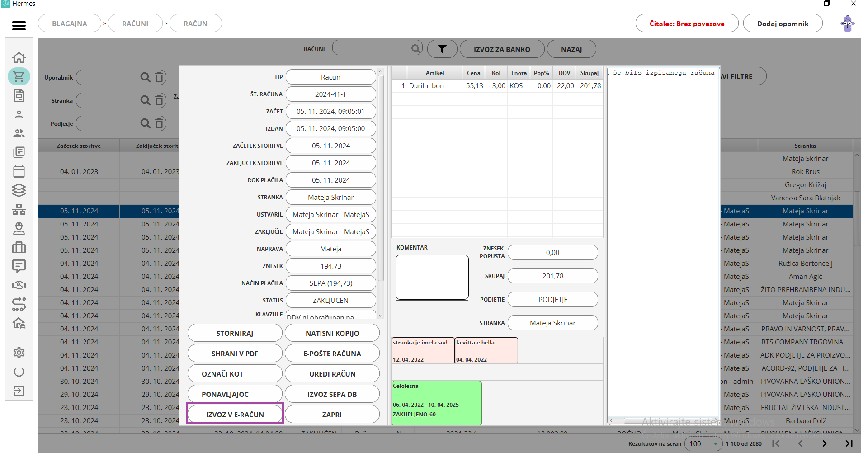Click E-POŠTE RAČUNA button
868x462 pixels.
click(x=332, y=354)
